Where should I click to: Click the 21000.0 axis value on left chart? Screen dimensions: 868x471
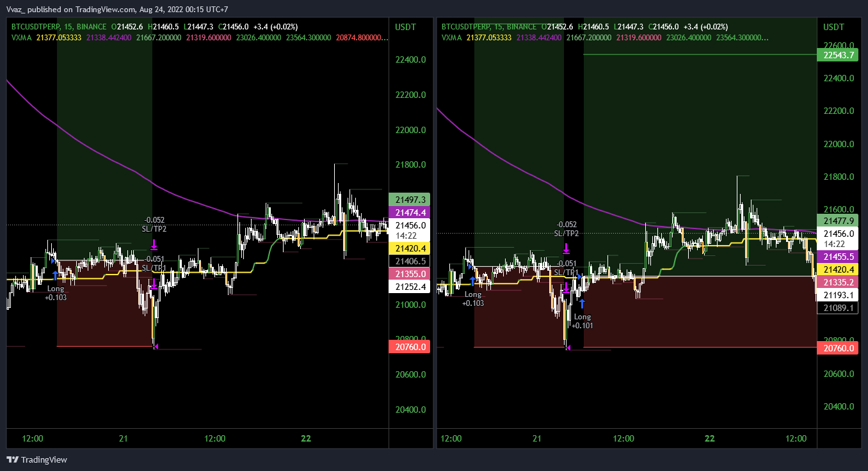411,305
